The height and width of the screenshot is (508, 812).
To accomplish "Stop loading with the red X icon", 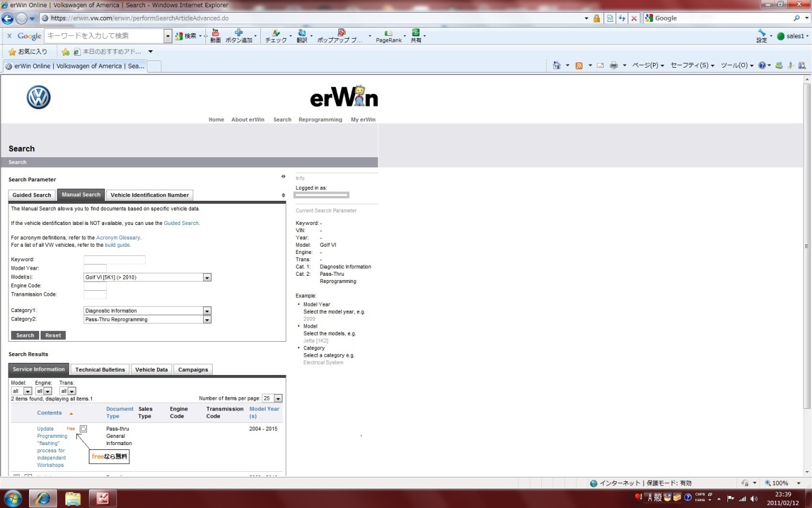I will 634,18.
